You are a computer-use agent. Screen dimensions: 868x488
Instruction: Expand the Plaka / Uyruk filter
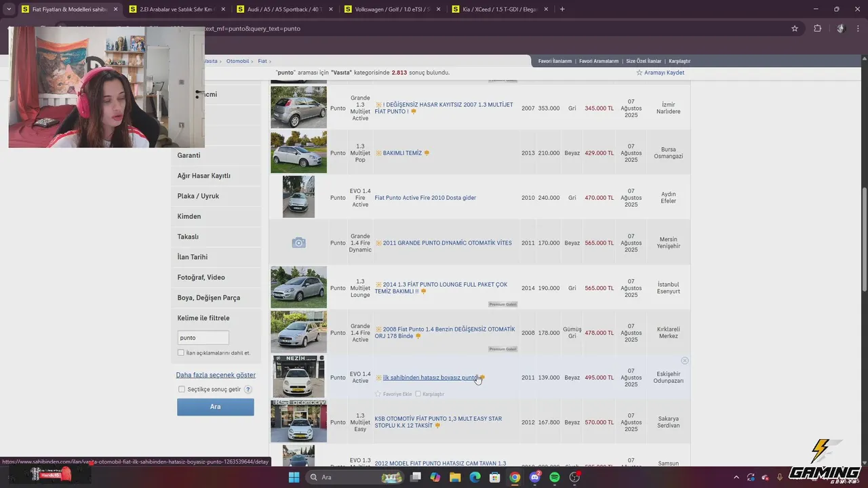coord(216,196)
